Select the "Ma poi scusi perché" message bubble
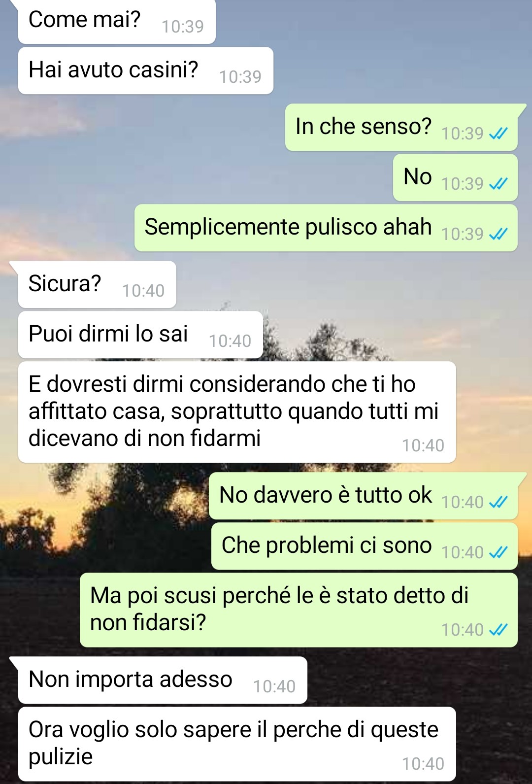Viewport: 532px width, 784px height. point(299,610)
